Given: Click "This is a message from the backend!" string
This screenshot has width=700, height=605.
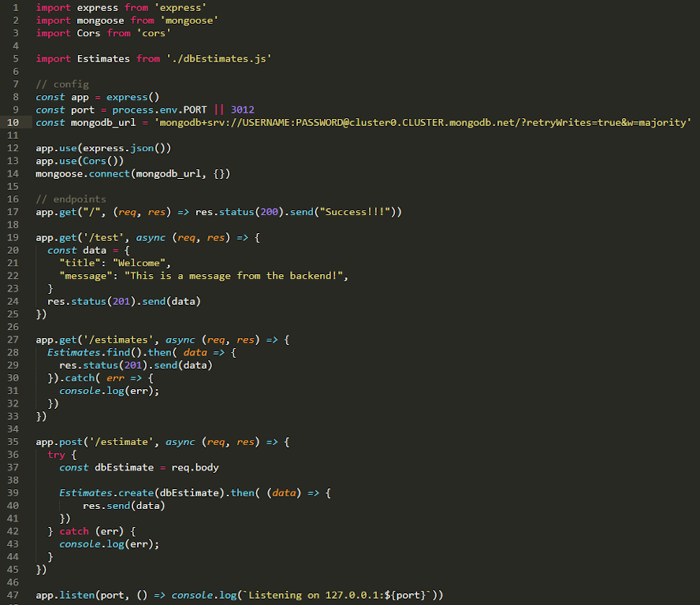Looking at the screenshot, I should pyautogui.click(x=233, y=276).
